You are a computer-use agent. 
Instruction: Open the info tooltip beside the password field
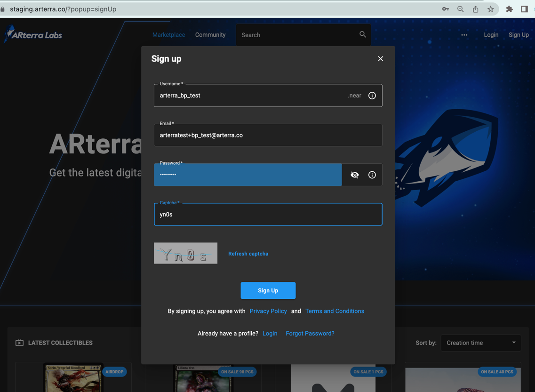click(372, 175)
